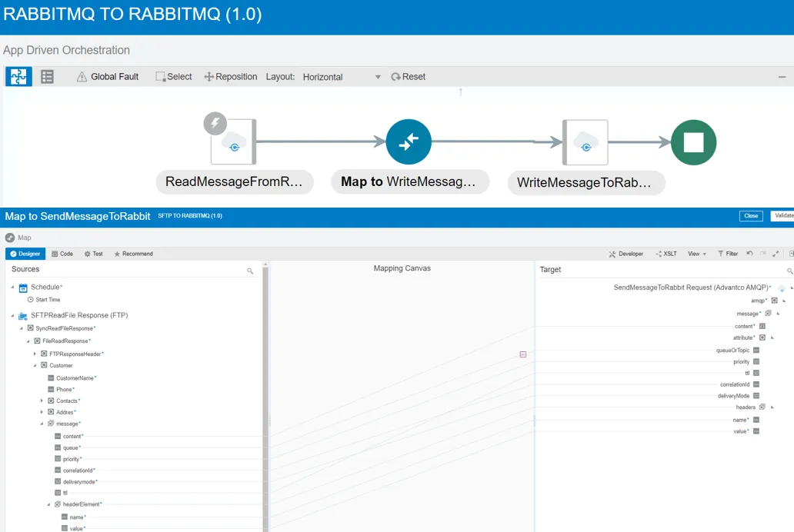Close the mapper with Close button

751,215
